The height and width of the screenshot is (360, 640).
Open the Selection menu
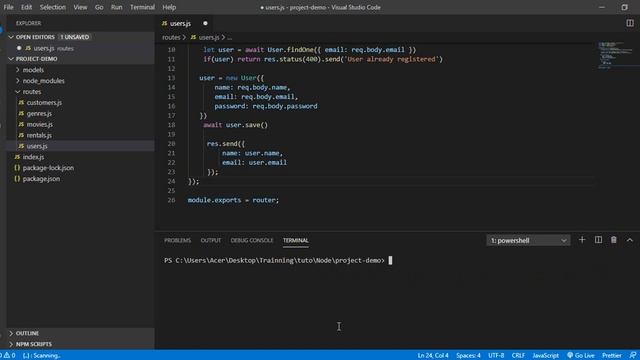53,7
